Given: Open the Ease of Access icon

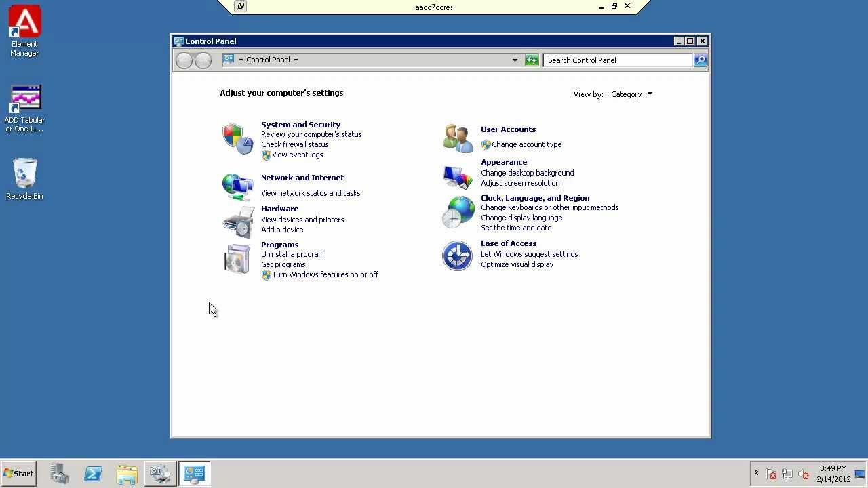Looking at the screenshot, I should click(x=457, y=256).
